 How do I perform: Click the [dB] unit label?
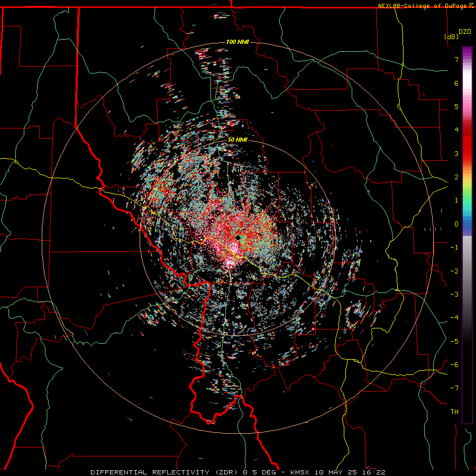pos(451,36)
